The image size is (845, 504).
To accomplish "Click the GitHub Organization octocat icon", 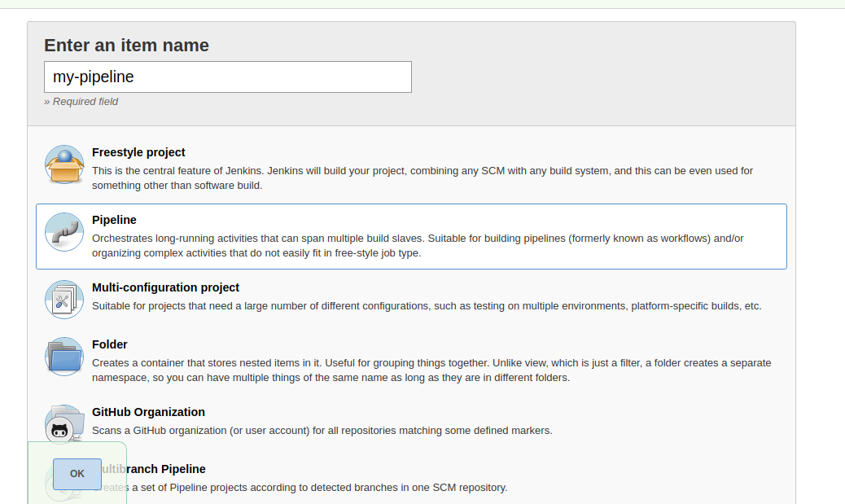I will [x=64, y=424].
